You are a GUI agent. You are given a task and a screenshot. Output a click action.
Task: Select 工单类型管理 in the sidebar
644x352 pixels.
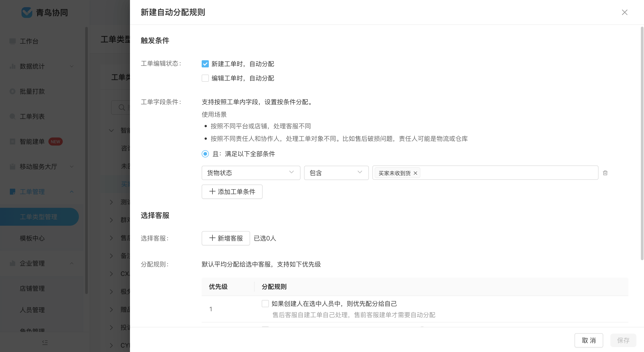click(39, 217)
